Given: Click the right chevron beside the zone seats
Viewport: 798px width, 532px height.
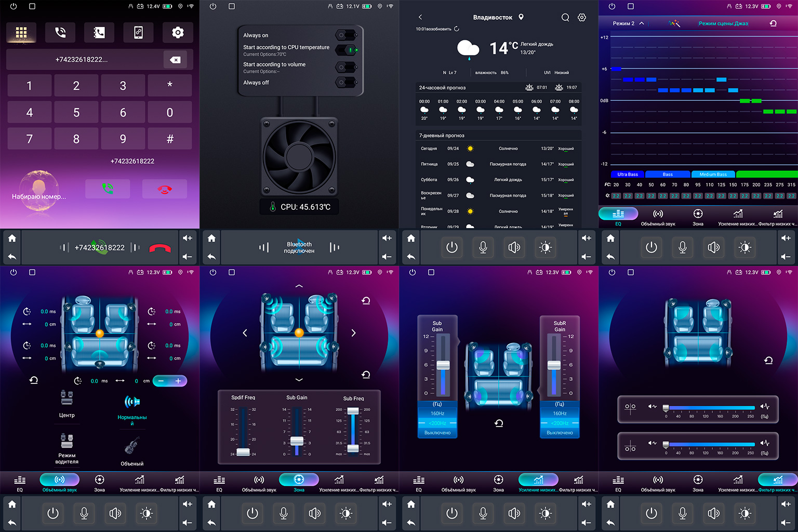Looking at the screenshot, I should click(353, 333).
